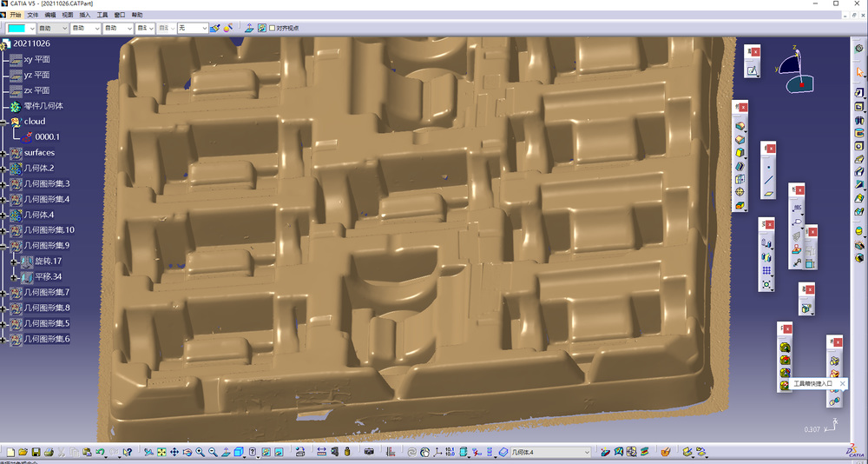Click the Capture camera icon
868x464 pixels.
tap(369, 452)
